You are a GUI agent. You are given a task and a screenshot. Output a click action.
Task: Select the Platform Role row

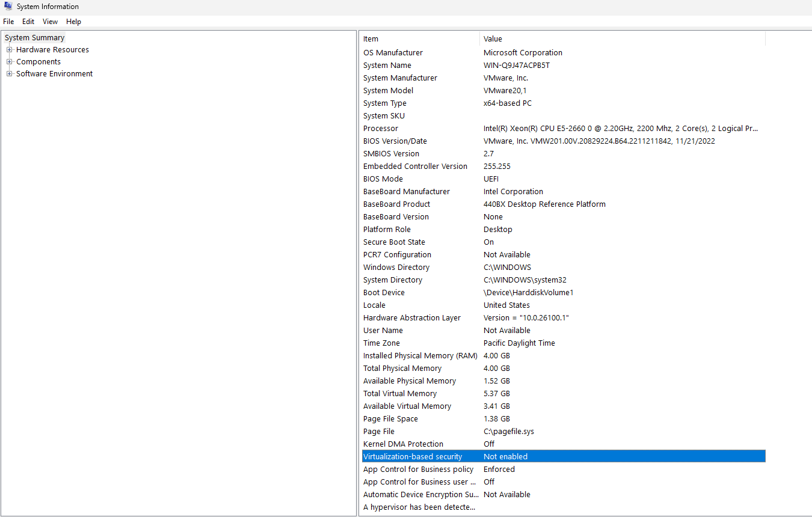pos(564,230)
